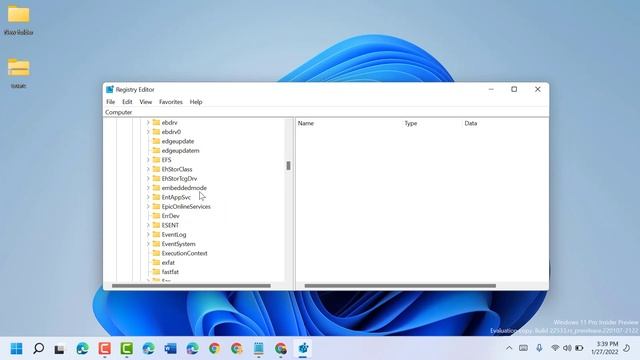Open the Edit menu
Viewport: 640px width, 360px height.
coord(127,102)
